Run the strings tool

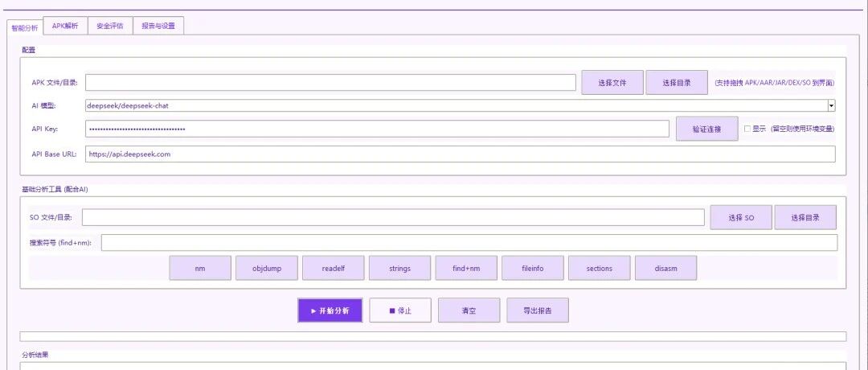pos(399,268)
